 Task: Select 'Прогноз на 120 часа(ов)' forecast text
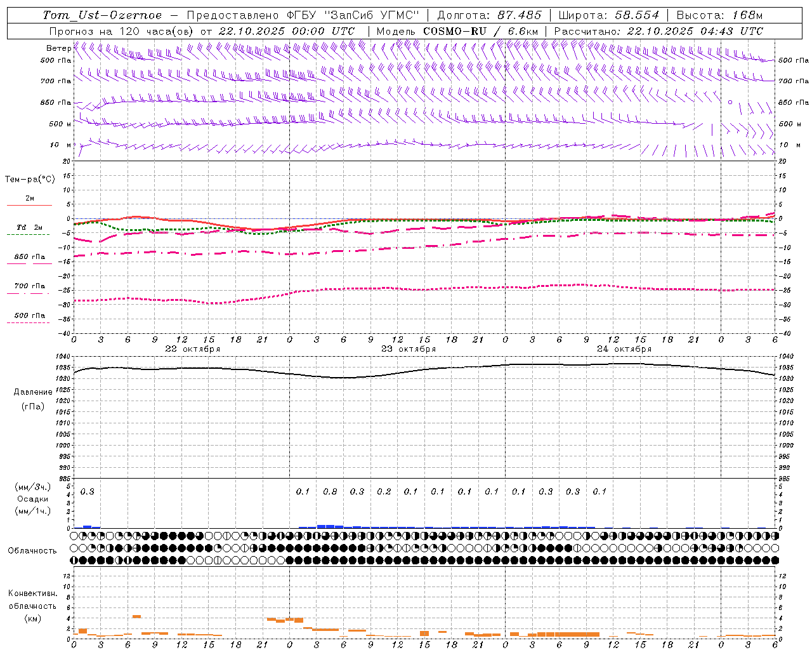[122, 31]
